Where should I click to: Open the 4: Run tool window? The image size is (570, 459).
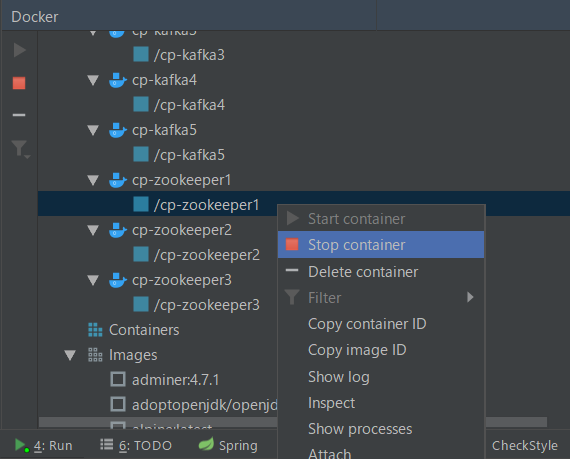click(x=44, y=445)
